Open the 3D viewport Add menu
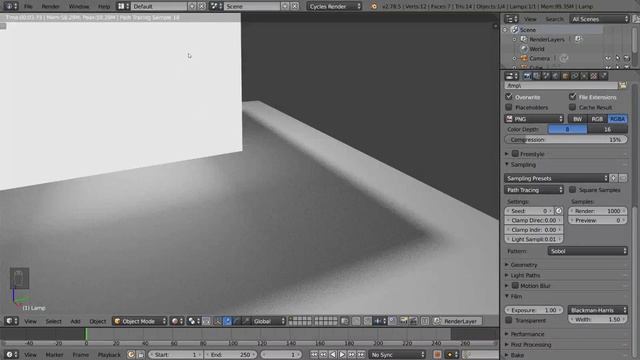 tap(76, 321)
